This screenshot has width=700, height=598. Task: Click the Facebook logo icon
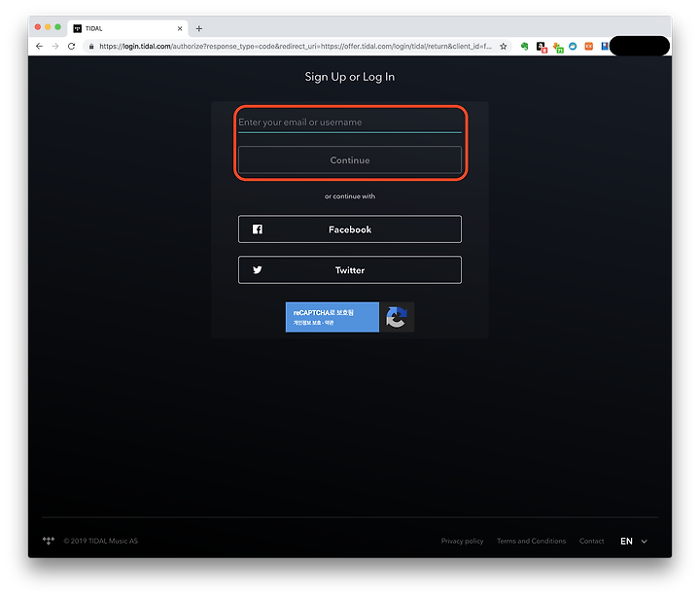tap(258, 229)
